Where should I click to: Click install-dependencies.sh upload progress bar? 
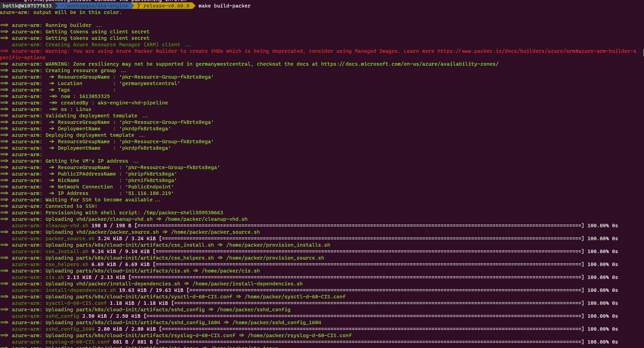[385, 290]
